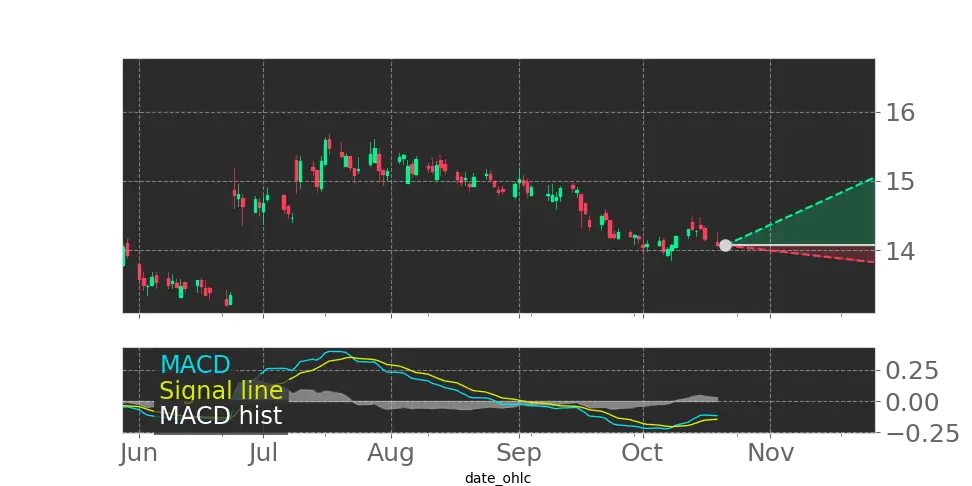Click the MACD hist legend label
The width and height of the screenshot is (972, 486).
(221, 415)
